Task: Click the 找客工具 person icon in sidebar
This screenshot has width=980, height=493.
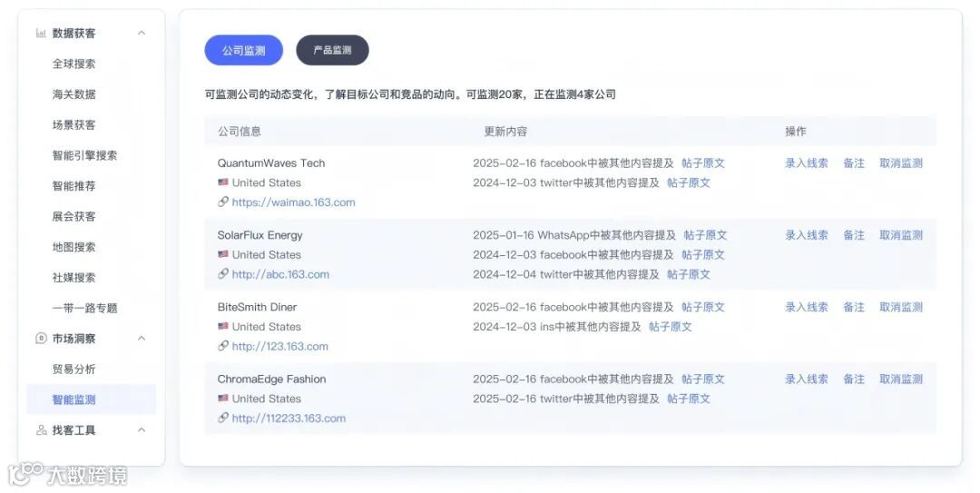Action: coord(41,430)
